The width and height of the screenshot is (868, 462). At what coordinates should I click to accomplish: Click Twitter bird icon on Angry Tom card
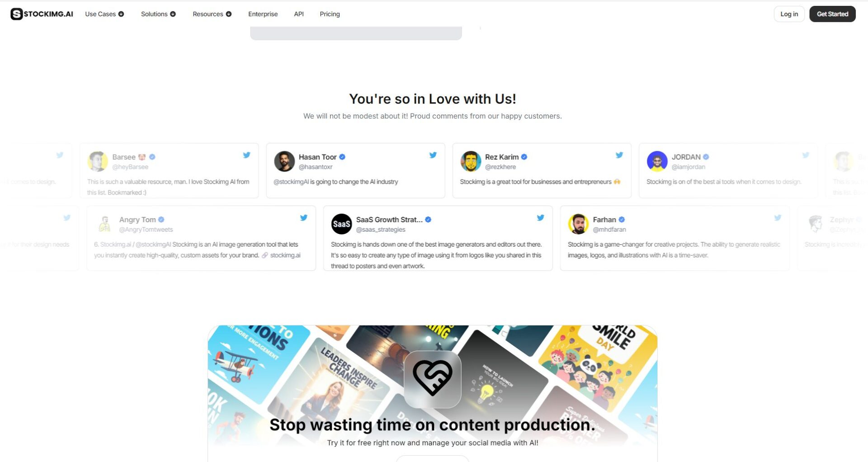(x=303, y=218)
